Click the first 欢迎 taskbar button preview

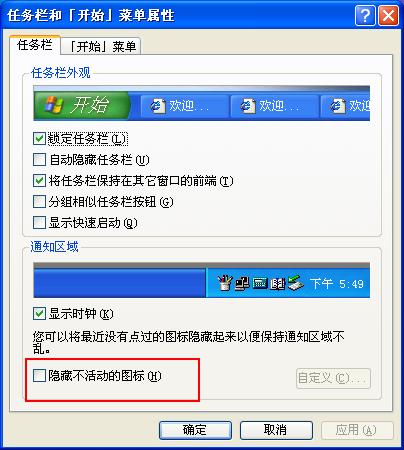[x=185, y=106]
